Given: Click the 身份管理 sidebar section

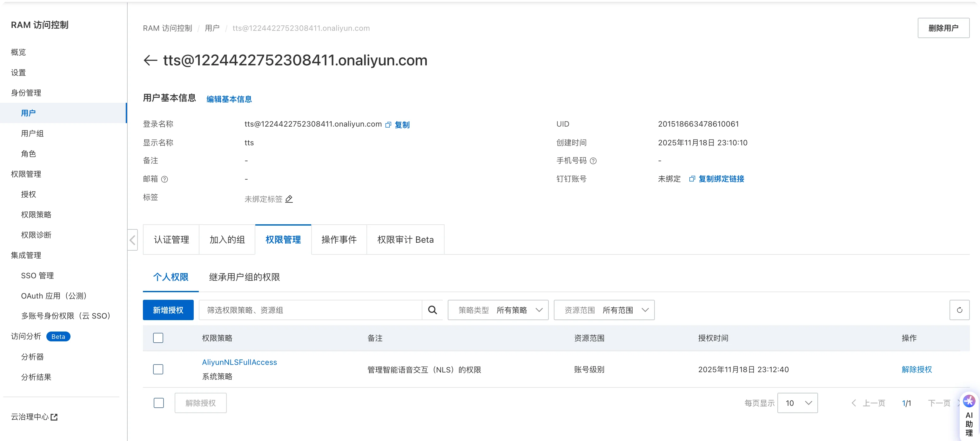Looking at the screenshot, I should click(26, 93).
